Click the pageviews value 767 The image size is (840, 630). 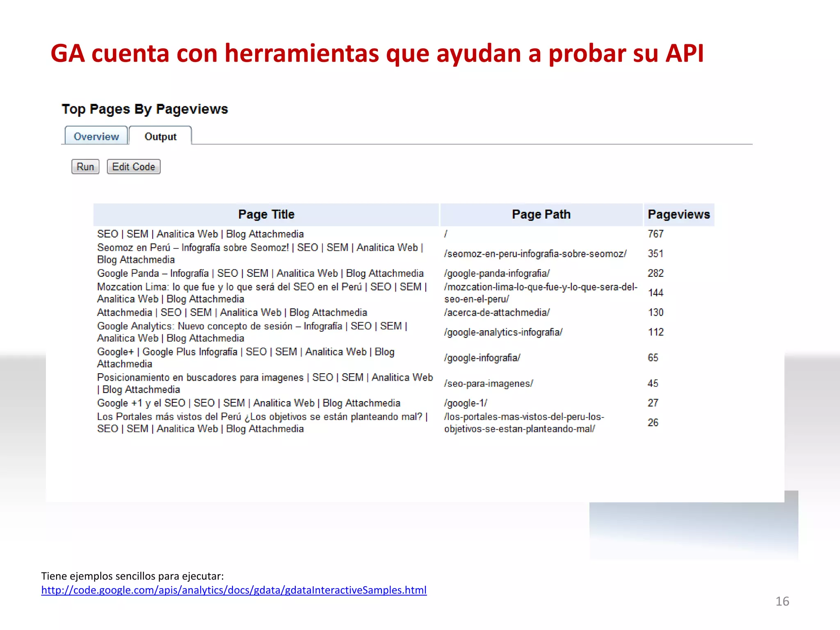click(655, 234)
